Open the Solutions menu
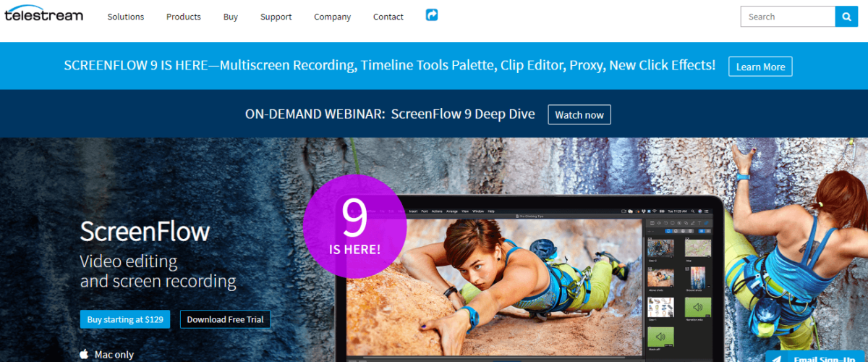The width and height of the screenshot is (868, 362). 126,17
